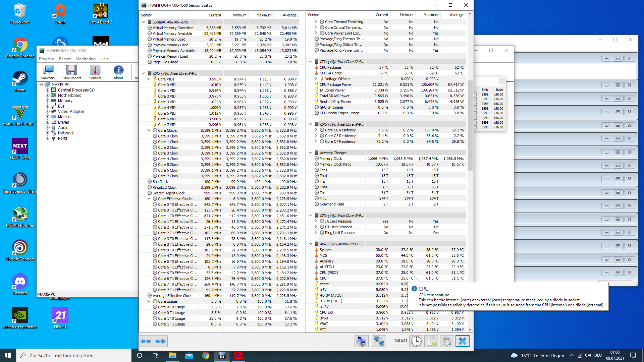Expand the Motherboard tree node
Screen dimensions: 644x362
click(x=48, y=96)
